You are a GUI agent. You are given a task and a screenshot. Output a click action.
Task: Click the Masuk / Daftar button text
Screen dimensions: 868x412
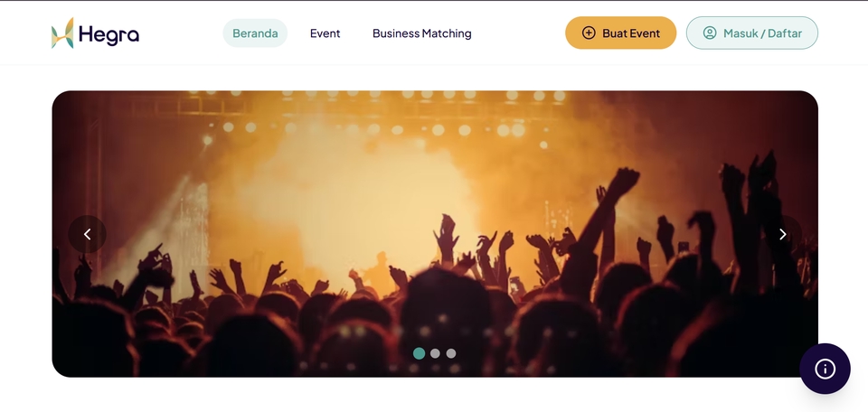[x=762, y=33]
